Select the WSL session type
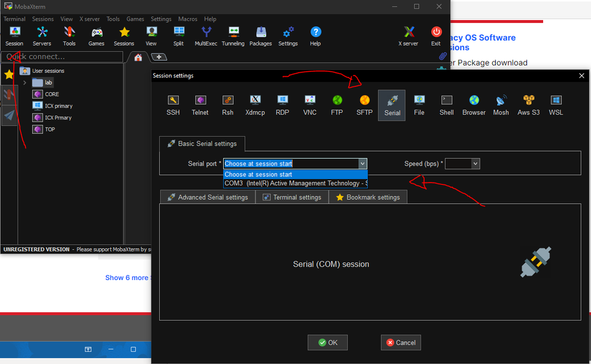The width and height of the screenshot is (591, 364). click(556, 105)
